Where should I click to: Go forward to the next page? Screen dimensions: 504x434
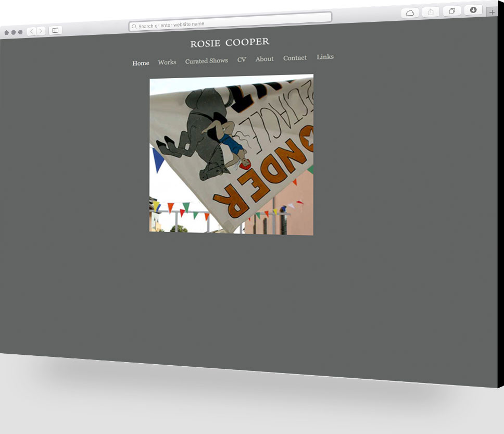[41, 31]
